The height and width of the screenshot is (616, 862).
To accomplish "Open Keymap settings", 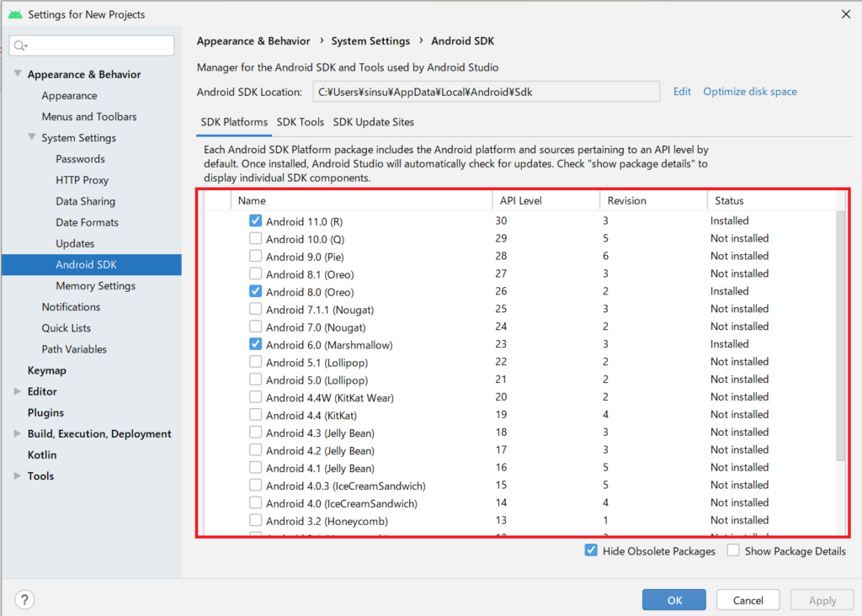I will [47, 370].
